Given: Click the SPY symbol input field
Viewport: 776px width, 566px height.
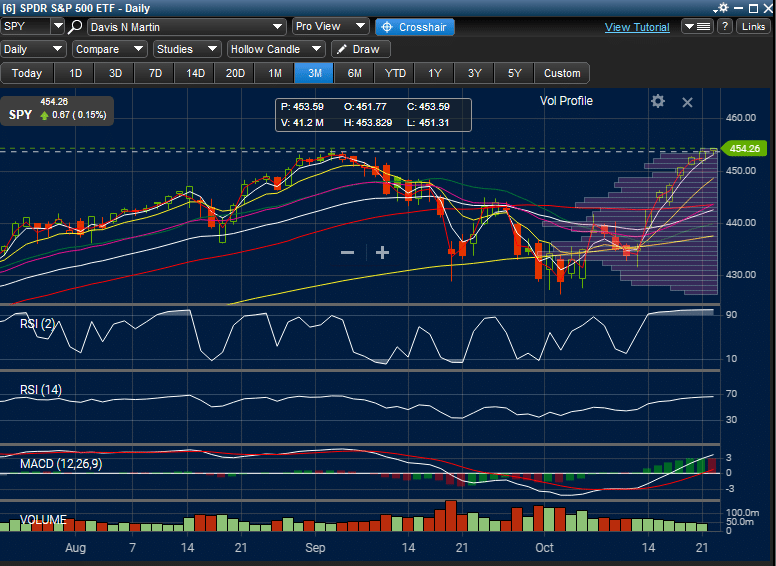Looking at the screenshot, I should [26, 26].
